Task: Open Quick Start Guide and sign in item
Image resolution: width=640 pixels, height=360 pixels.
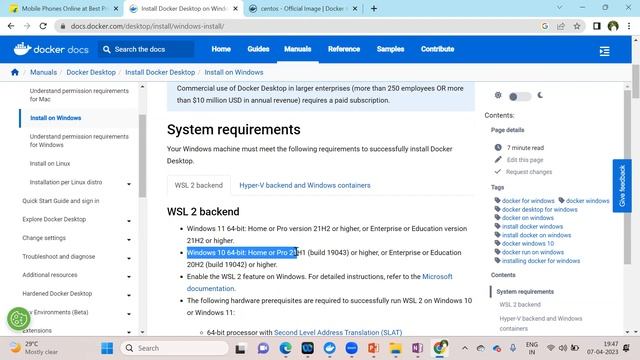Action: click(x=61, y=201)
